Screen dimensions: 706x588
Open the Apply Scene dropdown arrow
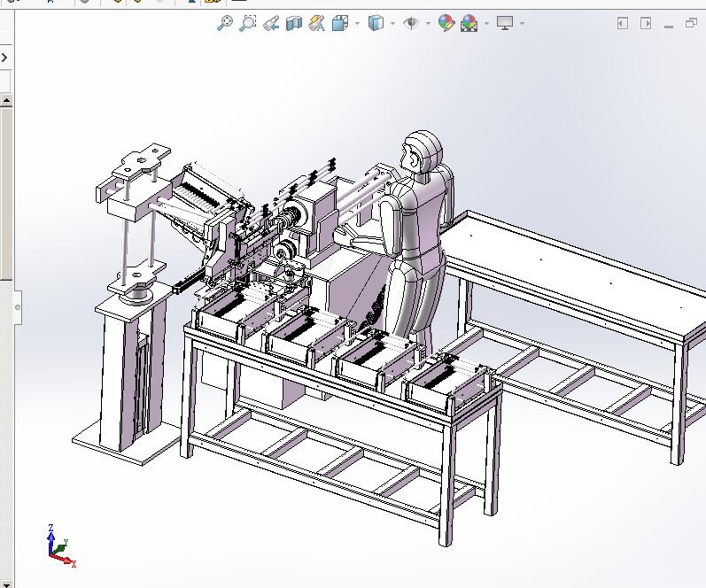coord(486,23)
